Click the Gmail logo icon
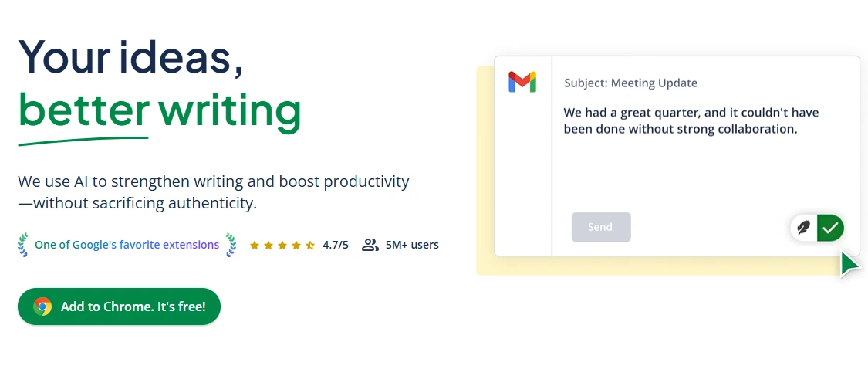Viewport: 868px width, 376px height. pos(522,82)
